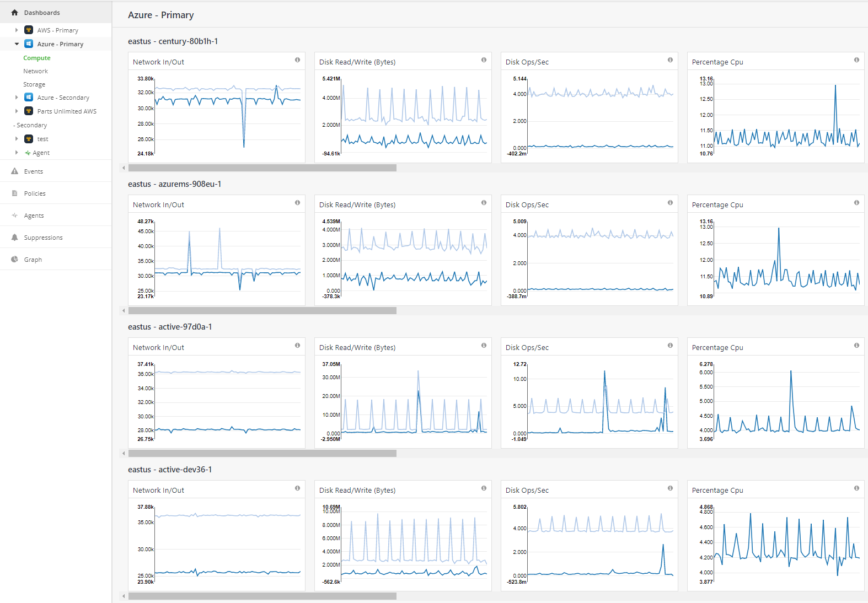Click the - Secondary tree label
Viewport: 868px width, 603px height.
point(30,125)
